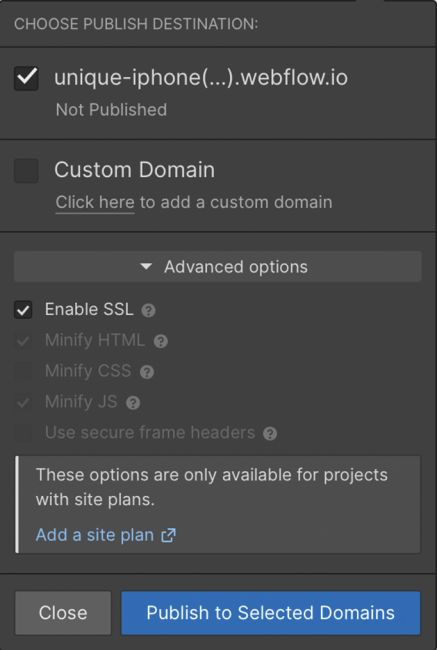Viewport: 437px width, 650px height.
Task: Toggle the Minify HTML checkbox
Action: click(x=23, y=341)
